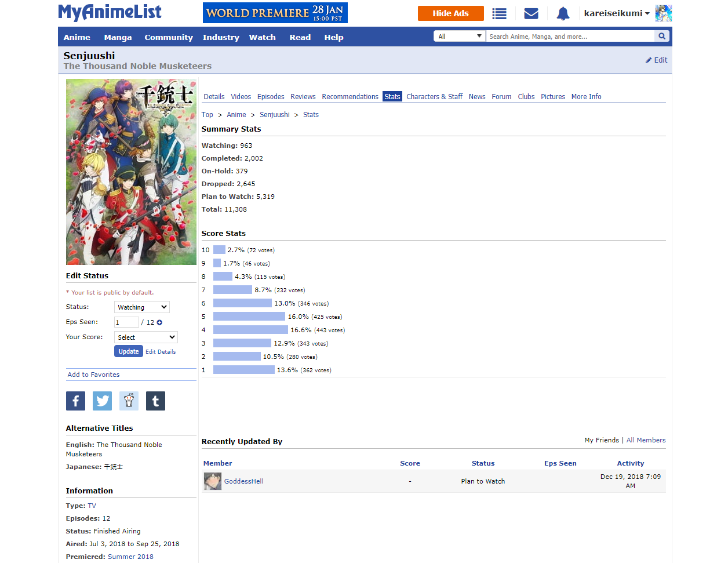Image resolution: width=728 pixels, height=563 pixels.
Task: Switch to the News tab
Action: click(x=477, y=97)
